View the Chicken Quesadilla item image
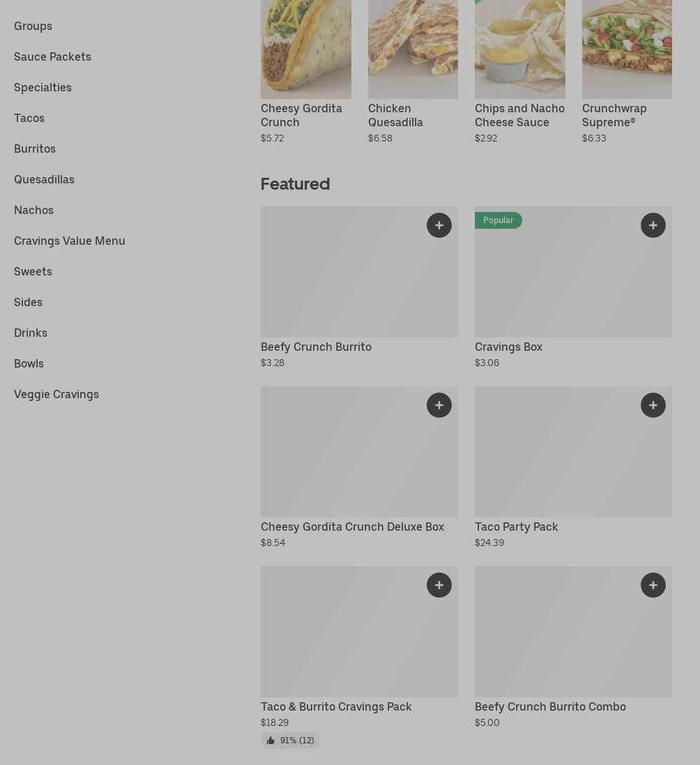This screenshot has width=700, height=765. pos(413,49)
